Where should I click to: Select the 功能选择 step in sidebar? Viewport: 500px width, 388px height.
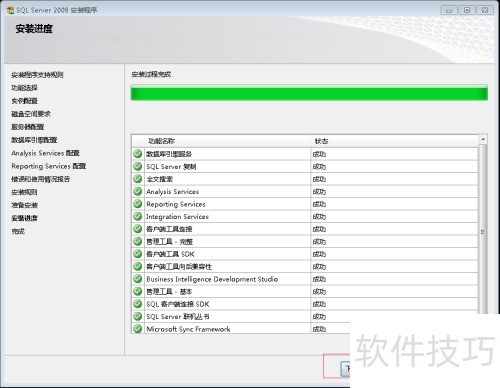tap(24, 88)
